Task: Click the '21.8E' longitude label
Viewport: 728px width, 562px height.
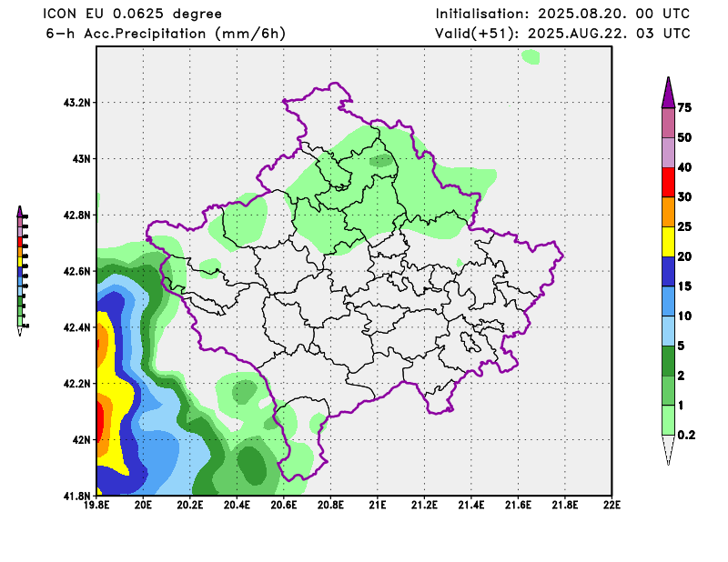Action: click(x=565, y=505)
